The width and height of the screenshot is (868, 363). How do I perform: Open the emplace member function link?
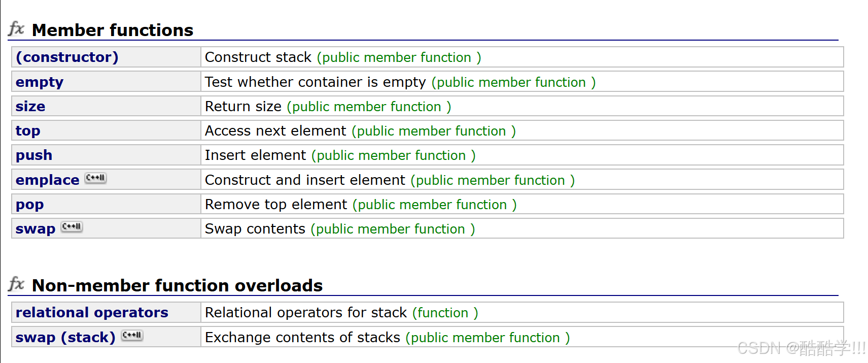pyautogui.click(x=47, y=180)
